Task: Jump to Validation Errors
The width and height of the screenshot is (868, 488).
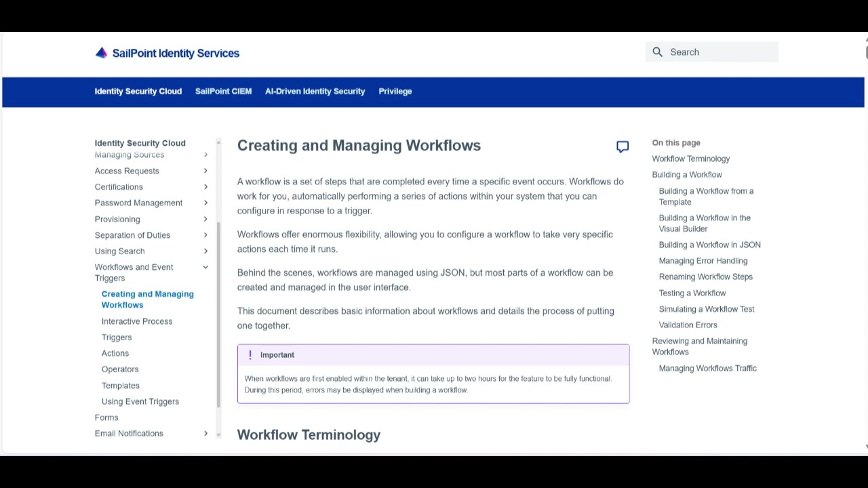Action: pyautogui.click(x=688, y=325)
